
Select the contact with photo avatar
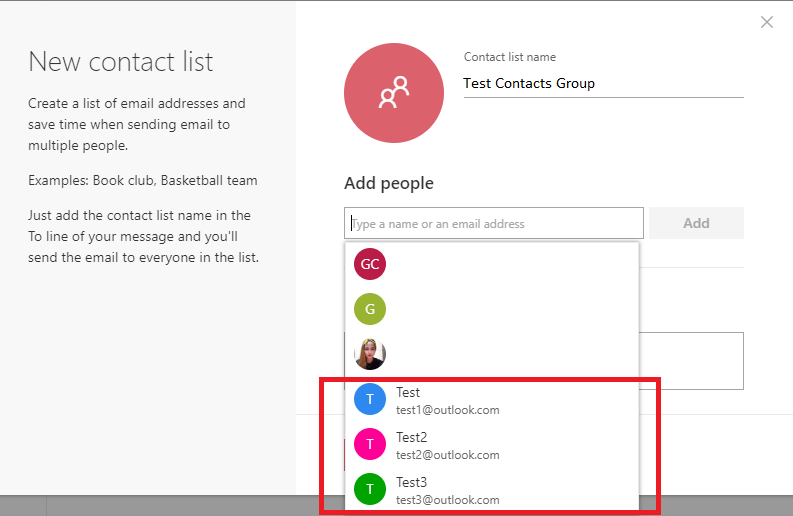pos(492,354)
